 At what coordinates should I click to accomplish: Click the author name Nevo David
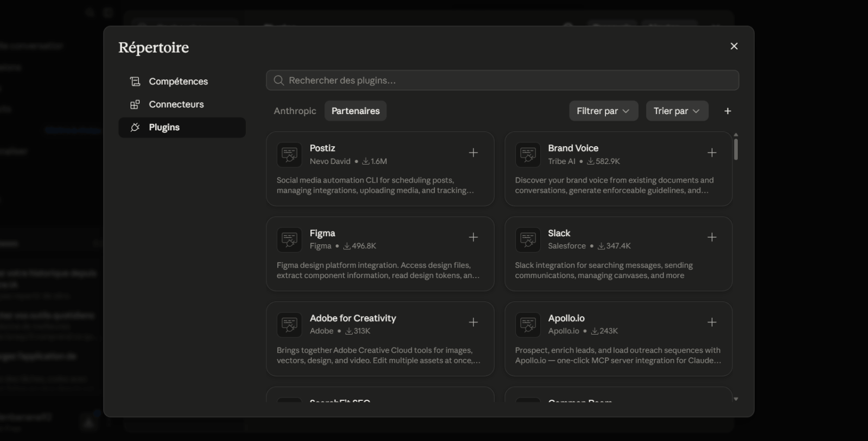(x=330, y=161)
